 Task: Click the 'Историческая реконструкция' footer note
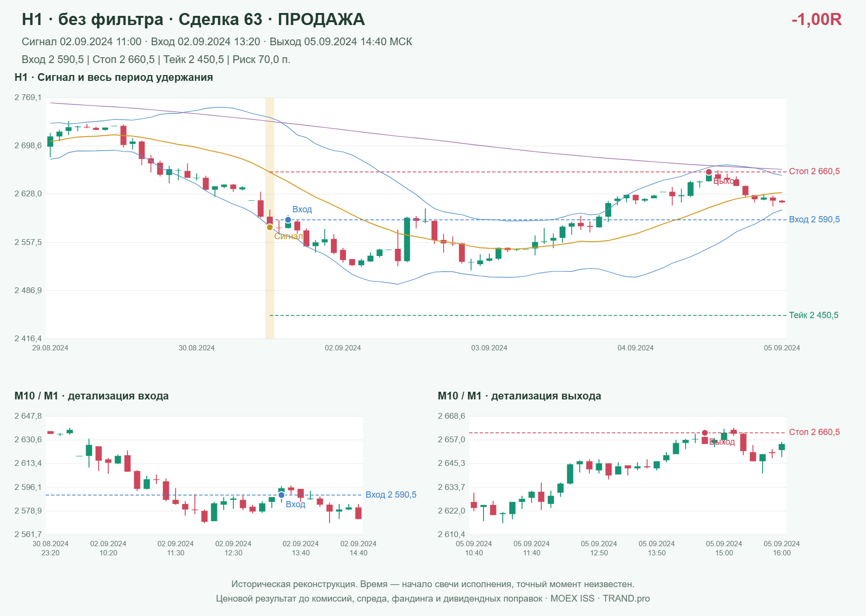433,584
